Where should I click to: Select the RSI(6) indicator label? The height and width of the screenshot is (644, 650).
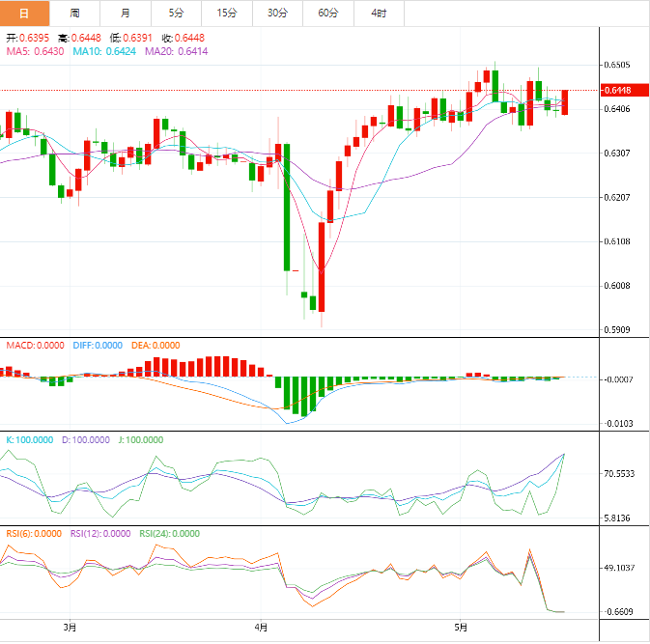pyautogui.click(x=34, y=533)
